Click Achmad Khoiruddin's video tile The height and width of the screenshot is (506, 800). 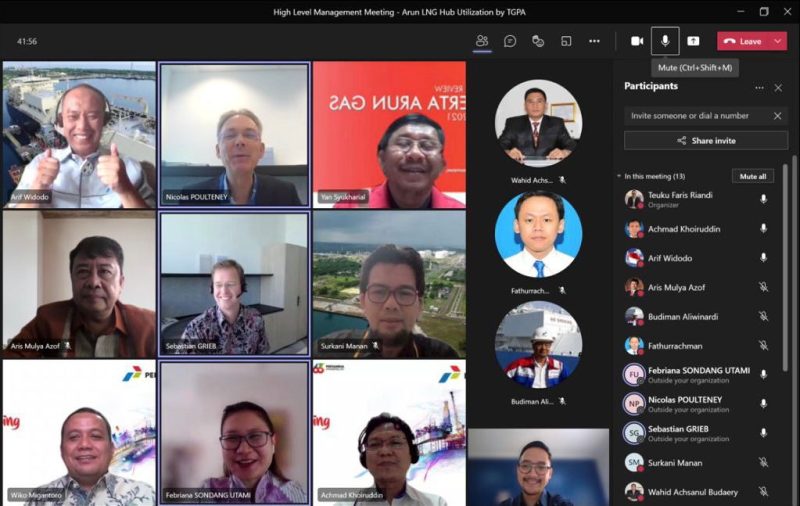point(389,433)
